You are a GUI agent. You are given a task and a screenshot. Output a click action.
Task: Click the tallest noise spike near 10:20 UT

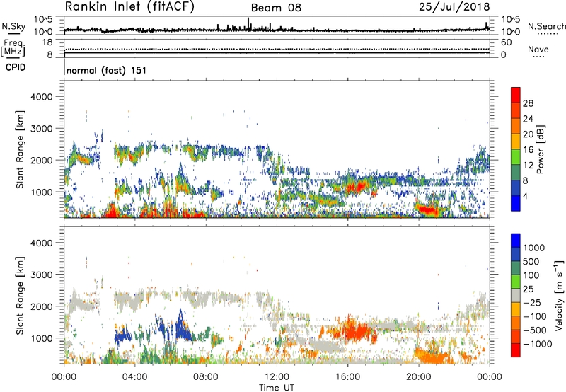click(x=248, y=23)
